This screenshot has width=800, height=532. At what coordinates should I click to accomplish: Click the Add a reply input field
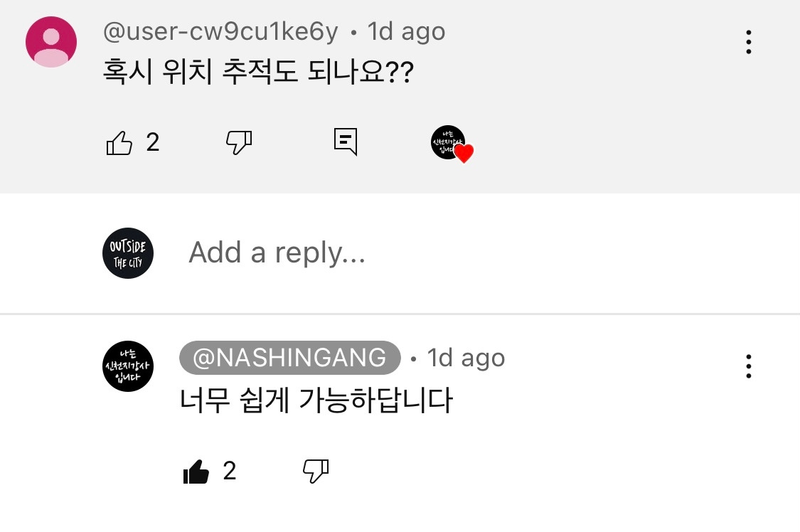pos(277,252)
